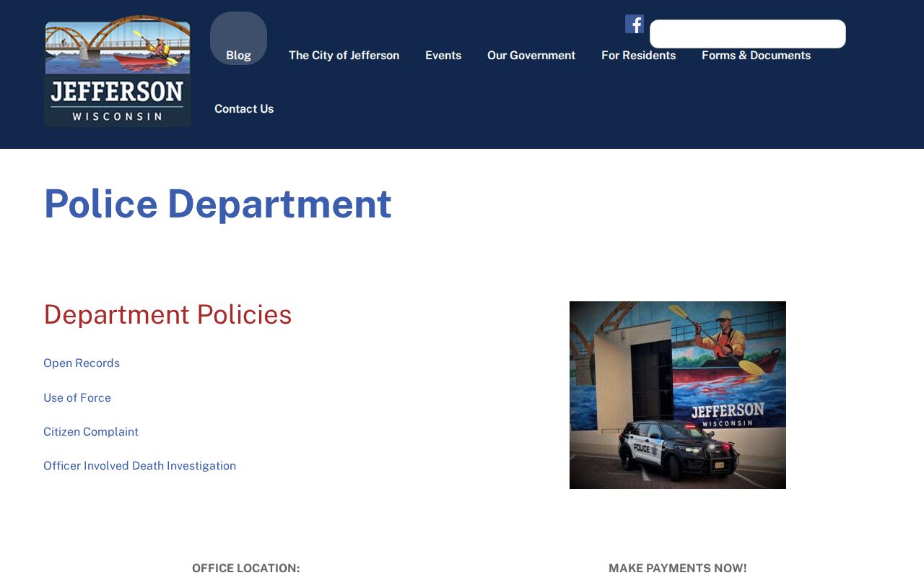Viewport: 924px width, 578px height.
Task: Open Forms & Documents menu
Action: [x=756, y=56]
